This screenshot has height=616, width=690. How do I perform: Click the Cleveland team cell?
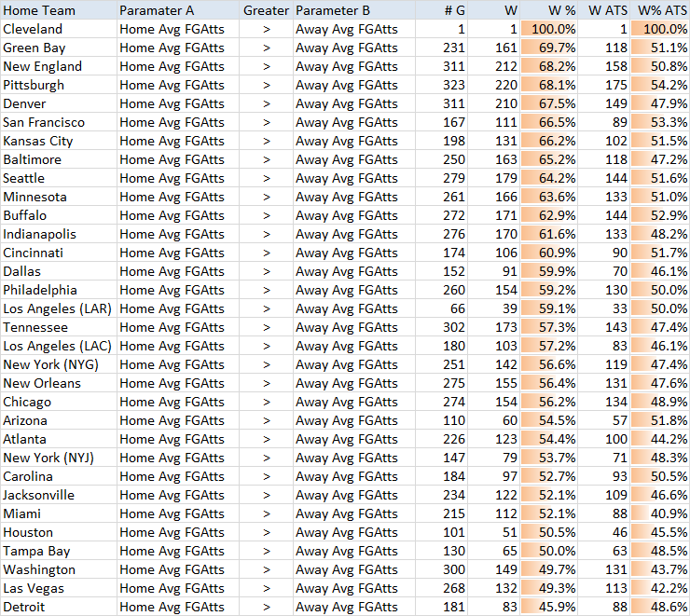(x=59, y=29)
